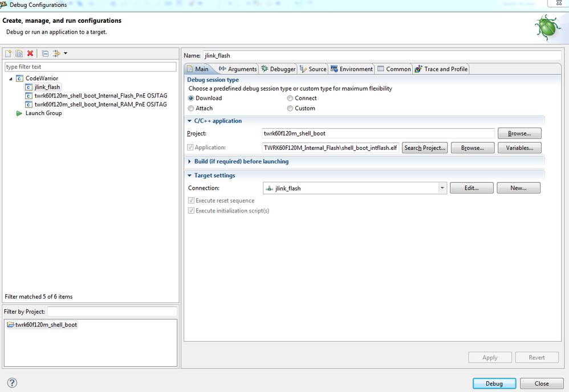Focus the Filter by Project field

pos(112,312)
